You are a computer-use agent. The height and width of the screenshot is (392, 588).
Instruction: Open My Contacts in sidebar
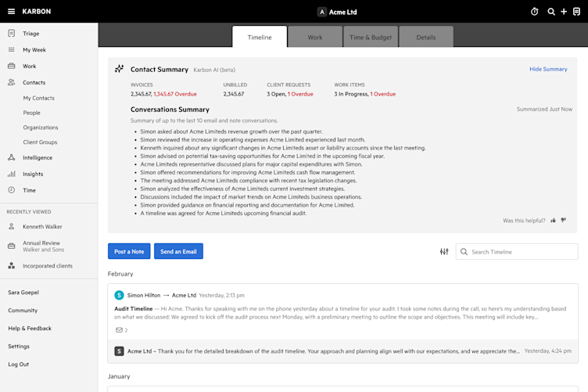pyautogui.click(x=38, y=98)
